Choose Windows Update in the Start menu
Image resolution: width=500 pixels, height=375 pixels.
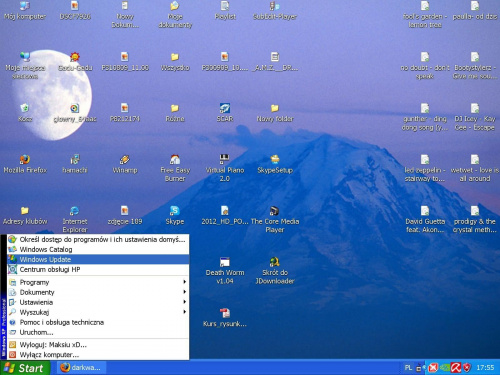point(98,259)
